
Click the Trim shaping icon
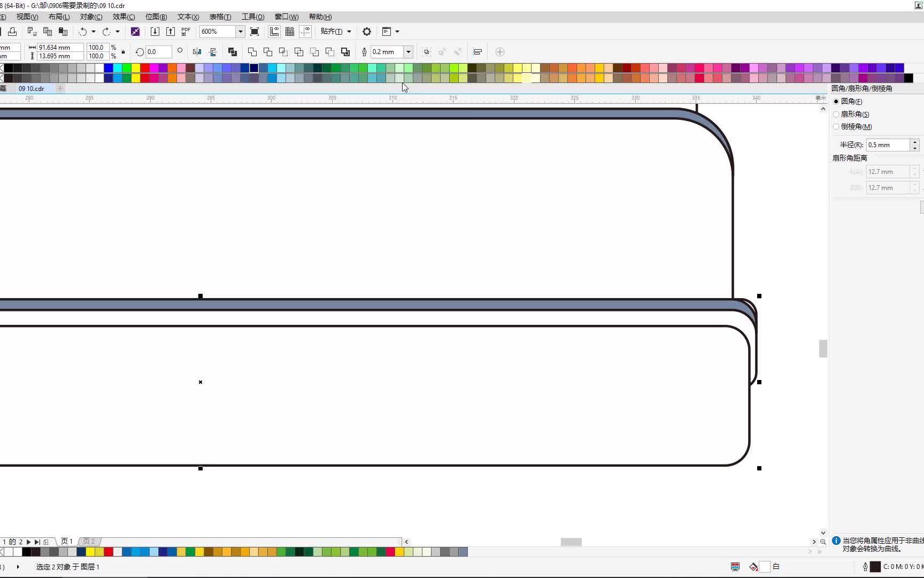coord(268,52)
